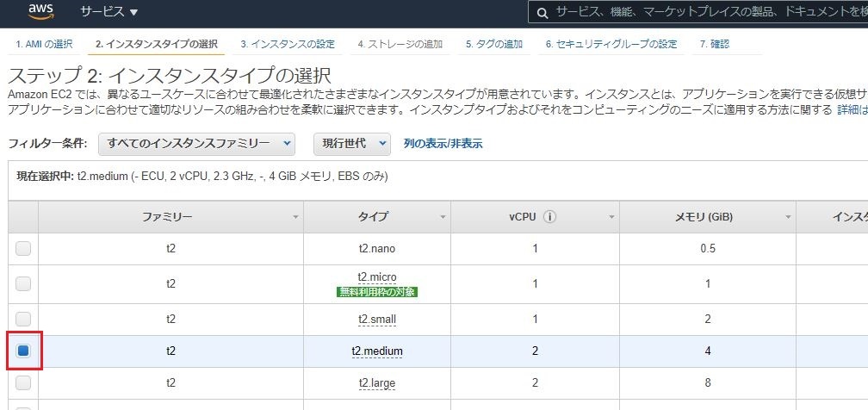The height and width of the screenshot is (410, 868).
Task: Go to step 5. タグの追加
Action: coord(493,44)
